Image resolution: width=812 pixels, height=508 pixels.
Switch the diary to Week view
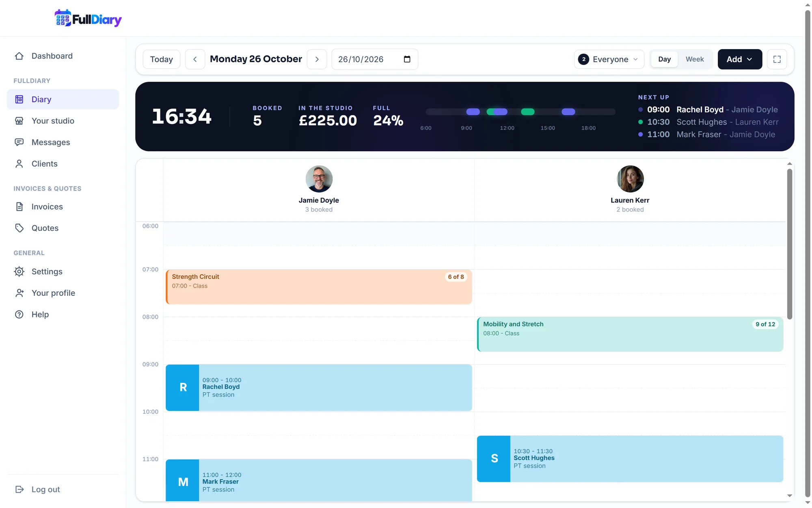pyautogui.click(x=695, y=59)
